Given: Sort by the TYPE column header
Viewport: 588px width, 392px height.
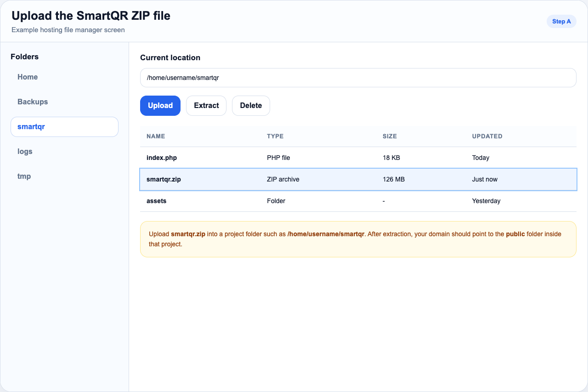Looking at the screenshot, I should click(x=275, y=136).
